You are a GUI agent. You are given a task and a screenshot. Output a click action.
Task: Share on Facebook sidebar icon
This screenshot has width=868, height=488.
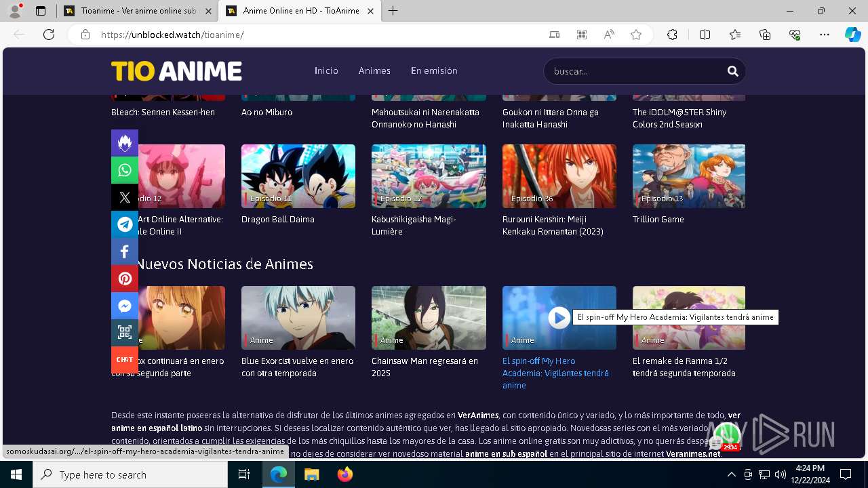pyautogui.click(x=125, y=251)
